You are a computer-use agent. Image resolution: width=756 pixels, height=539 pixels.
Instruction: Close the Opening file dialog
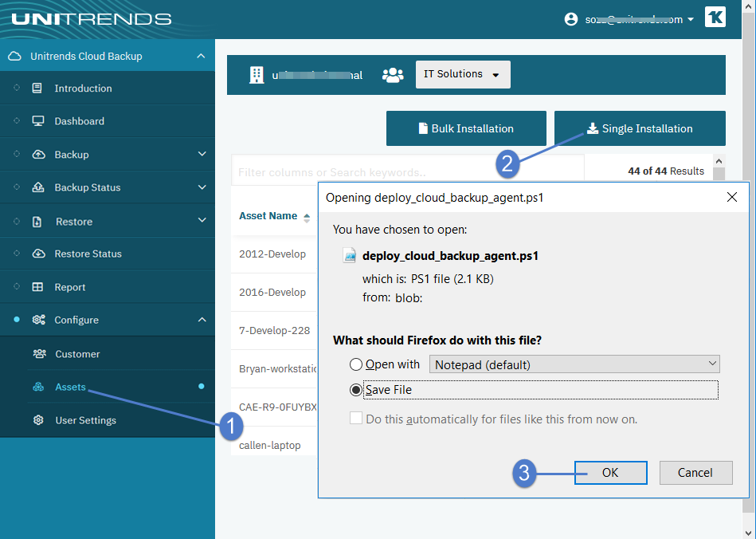[732, 197]
